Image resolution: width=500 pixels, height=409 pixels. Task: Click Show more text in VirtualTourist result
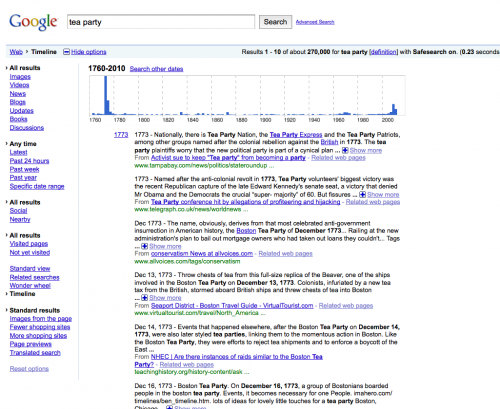[x=165, y=298]
